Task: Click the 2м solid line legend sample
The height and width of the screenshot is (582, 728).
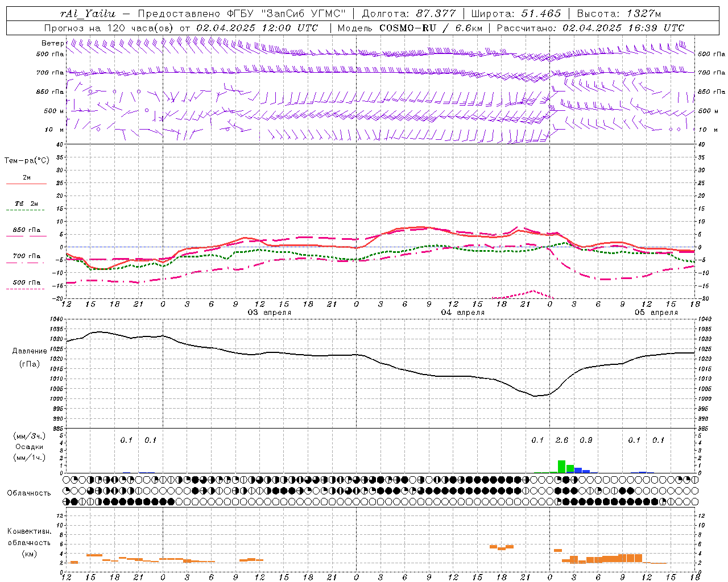Action: (26, 184)
